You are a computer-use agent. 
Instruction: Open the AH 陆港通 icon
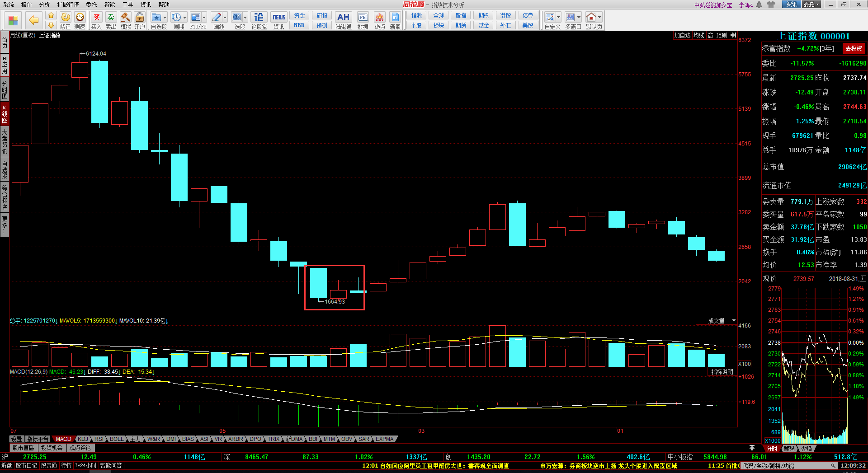tap(344, 21)
